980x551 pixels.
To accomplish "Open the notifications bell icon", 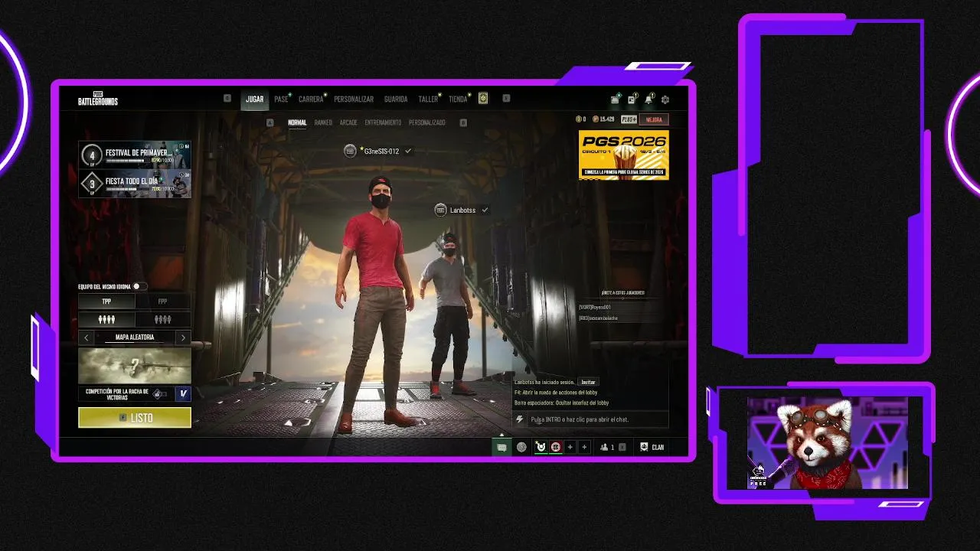I will (648, 99).
